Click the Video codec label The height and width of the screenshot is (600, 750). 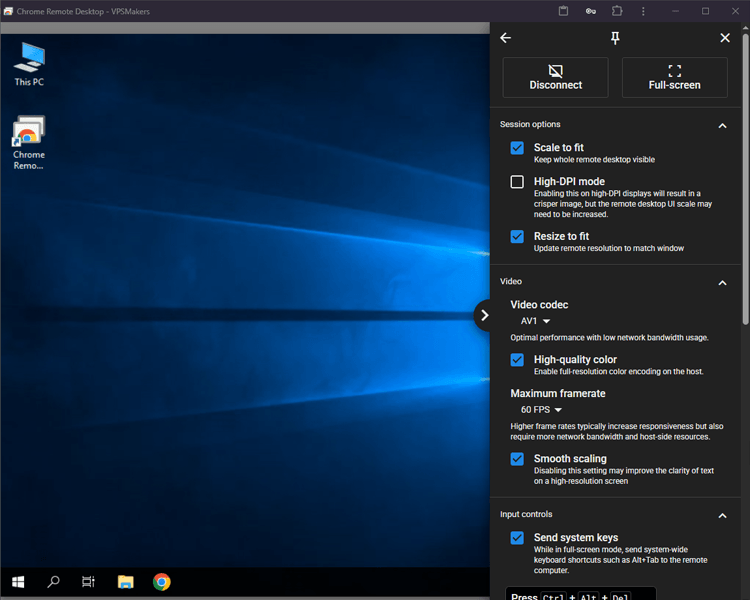(x=539, y=305)
